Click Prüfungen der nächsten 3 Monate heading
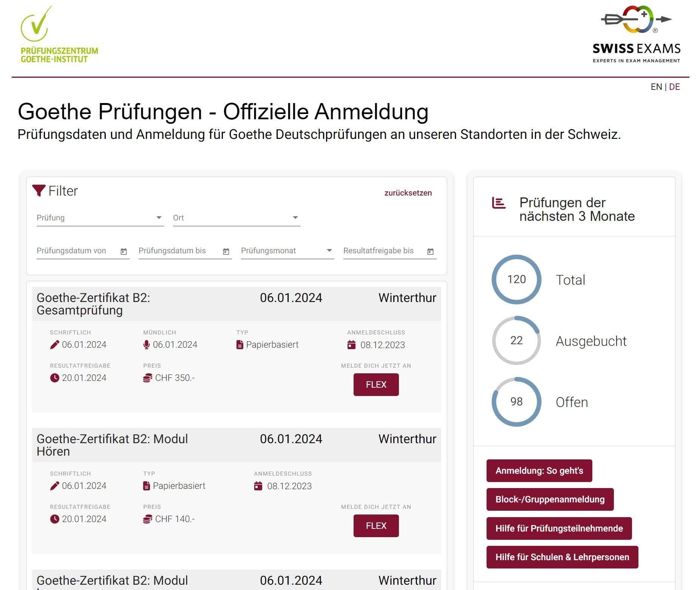 click(x=577, y=210)
